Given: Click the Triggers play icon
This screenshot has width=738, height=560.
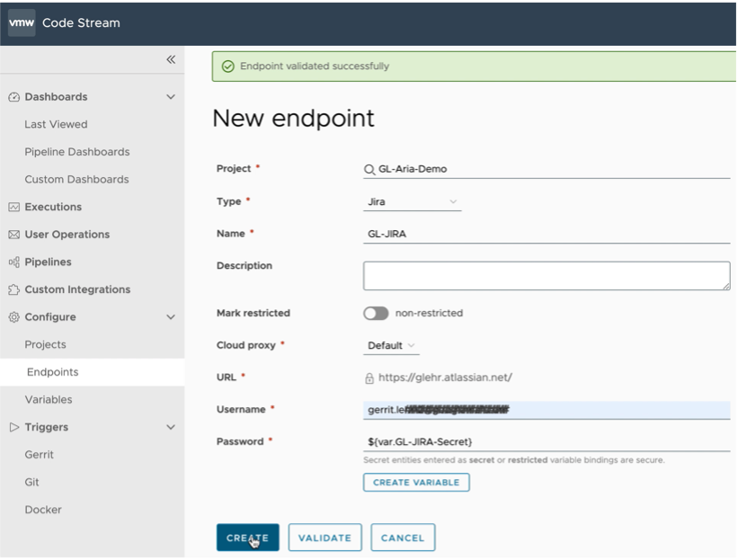Looking at the screenshot, I should point(14,427).
